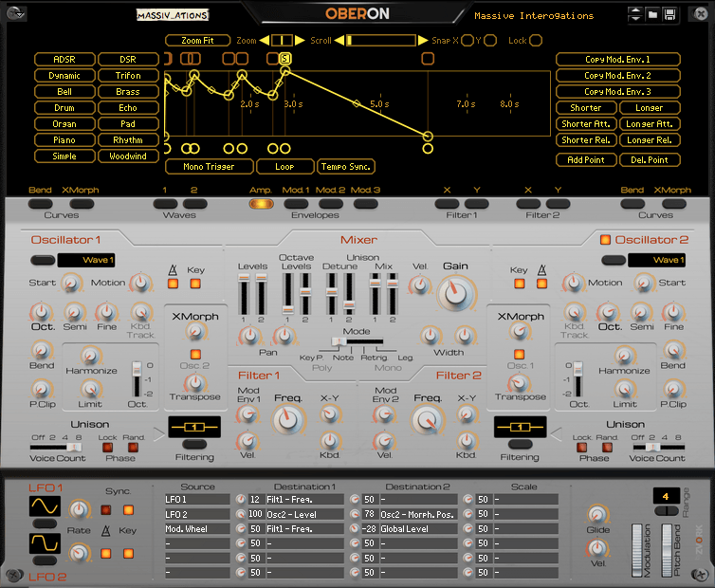
Task: Open Oscillator 2 Wave 1 selector
Action: point(656,260)
